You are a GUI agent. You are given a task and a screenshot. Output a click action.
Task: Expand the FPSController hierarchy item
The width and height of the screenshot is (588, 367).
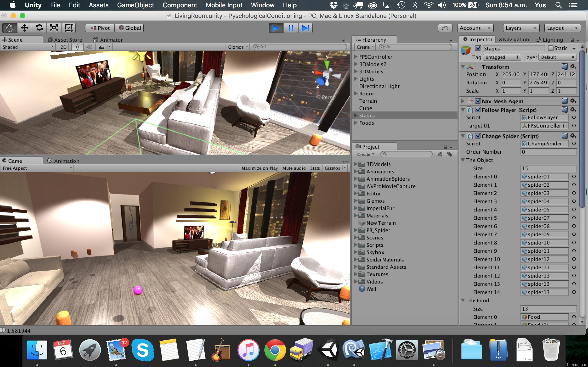pyautogui.click(x=356, y=57)
